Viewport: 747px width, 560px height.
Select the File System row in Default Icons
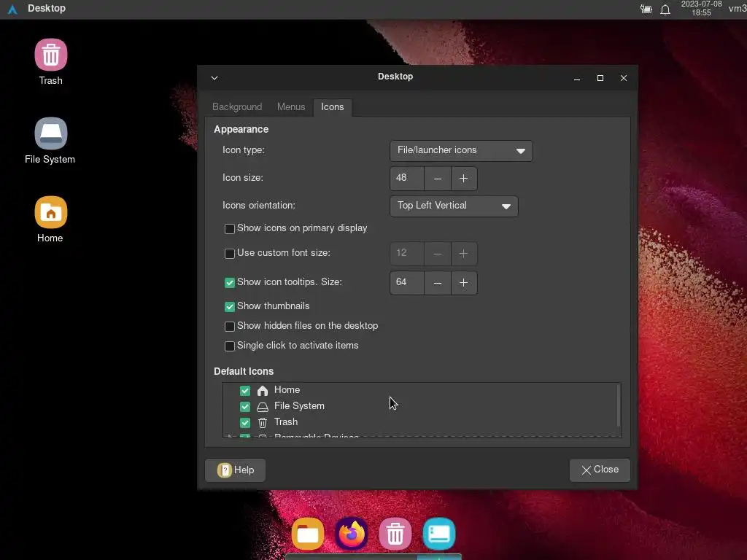coord(421,407)
